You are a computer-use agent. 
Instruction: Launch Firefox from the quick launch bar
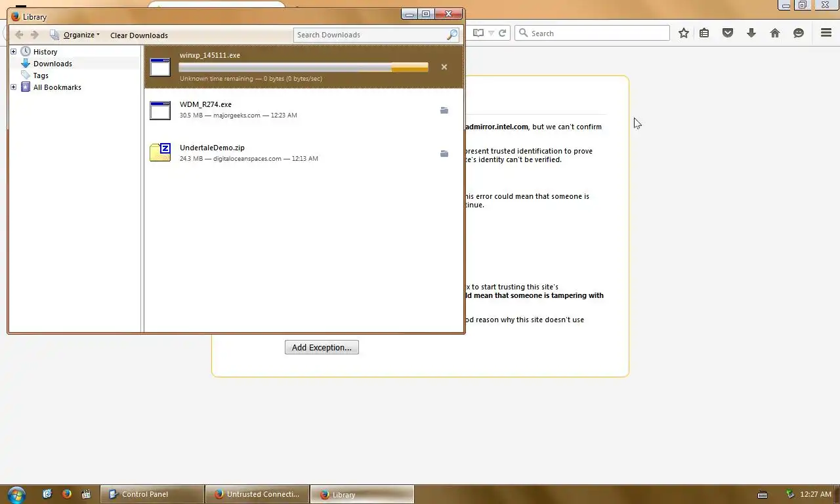[66, 494]
